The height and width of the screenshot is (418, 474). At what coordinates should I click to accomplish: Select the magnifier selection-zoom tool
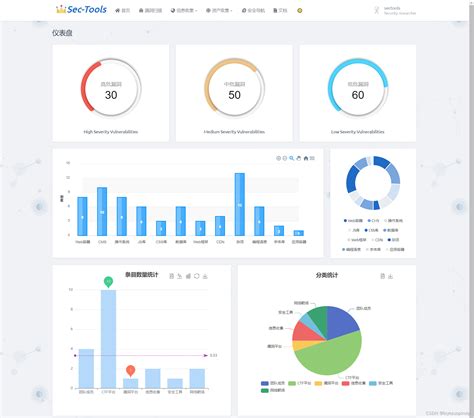pyautogui.click(x=291, y=158)
